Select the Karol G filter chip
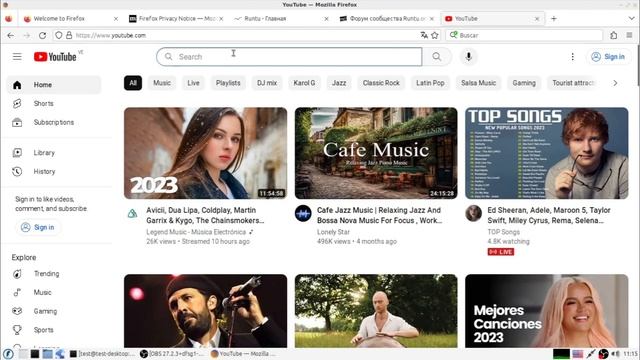Viewport: 640px width, 360px height. (x=304, y=83)
